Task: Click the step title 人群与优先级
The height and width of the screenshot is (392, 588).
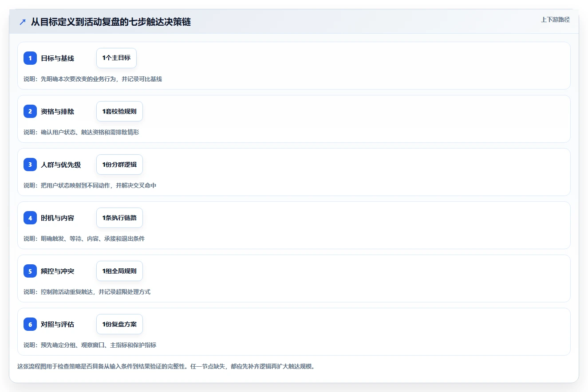Action: 61,165
